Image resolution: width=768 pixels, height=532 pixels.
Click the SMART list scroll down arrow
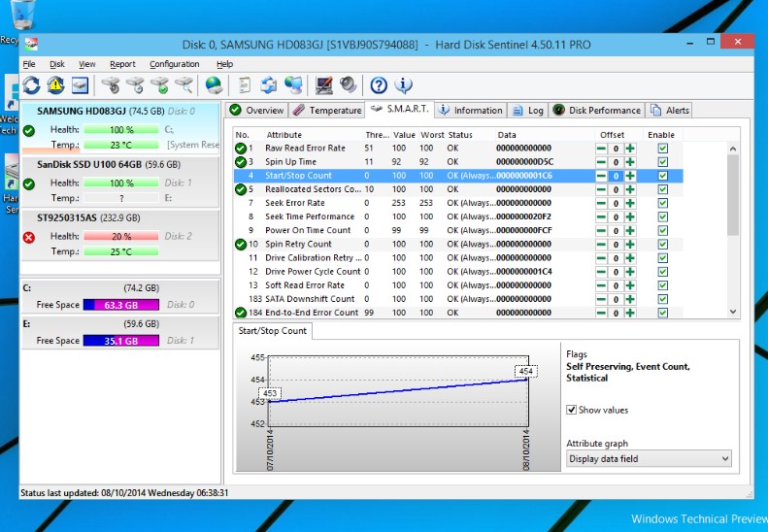[733, 311]
